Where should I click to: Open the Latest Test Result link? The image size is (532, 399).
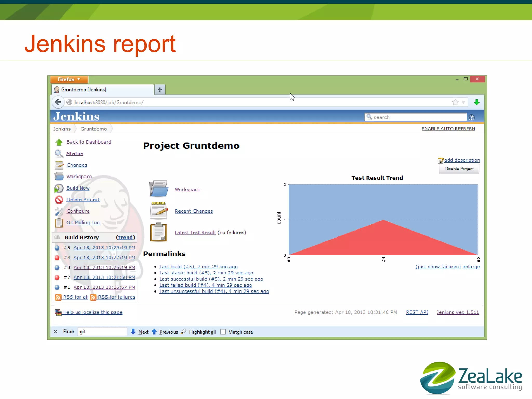click(x=195, y=232)
